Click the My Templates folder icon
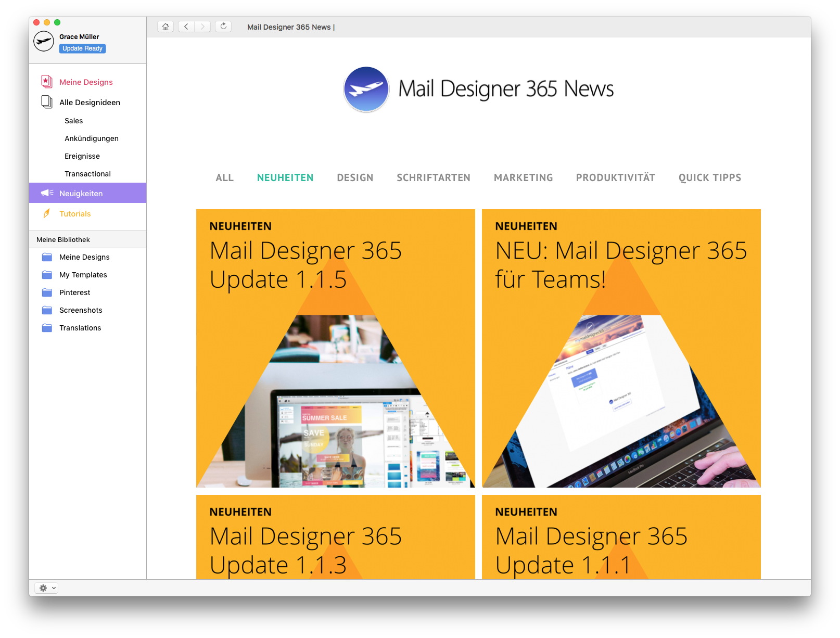Viewport: 840px width, 638px height. (47, 275)
